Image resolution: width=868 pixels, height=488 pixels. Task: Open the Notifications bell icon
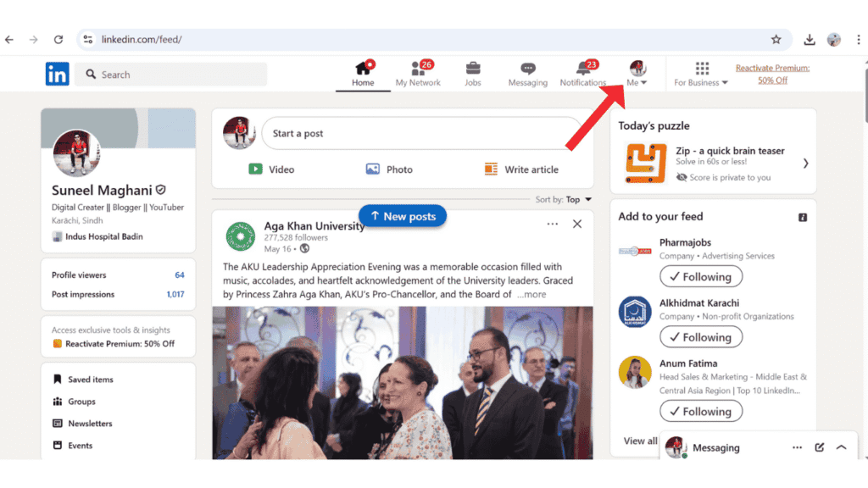coord(583,69)
